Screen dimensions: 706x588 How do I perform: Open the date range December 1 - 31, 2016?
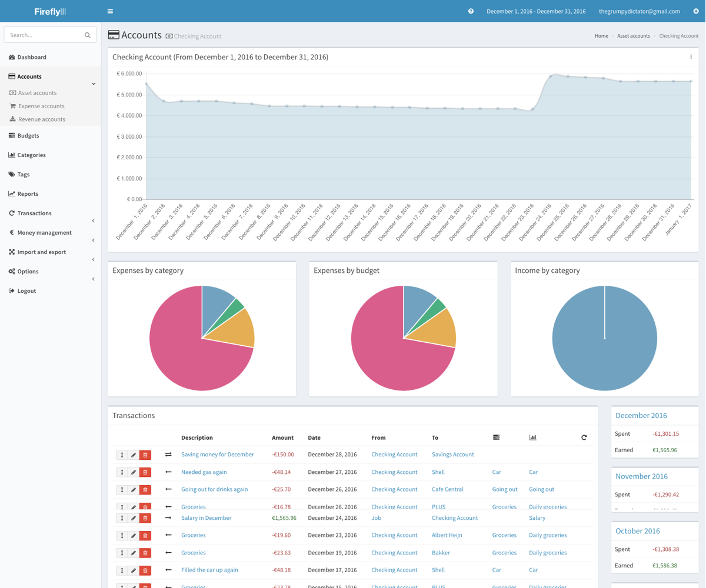pos(536,11)
